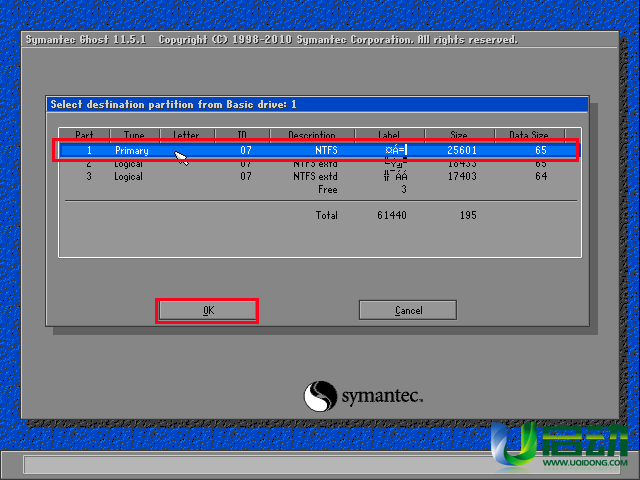
Task: Click the Data Size column header
Action: (x=529, y=135)
